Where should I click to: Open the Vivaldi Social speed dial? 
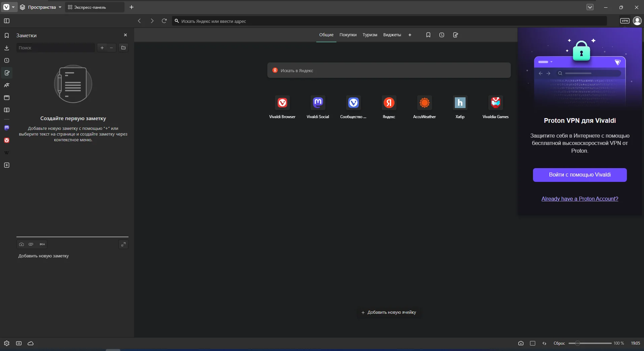(318, 107)
